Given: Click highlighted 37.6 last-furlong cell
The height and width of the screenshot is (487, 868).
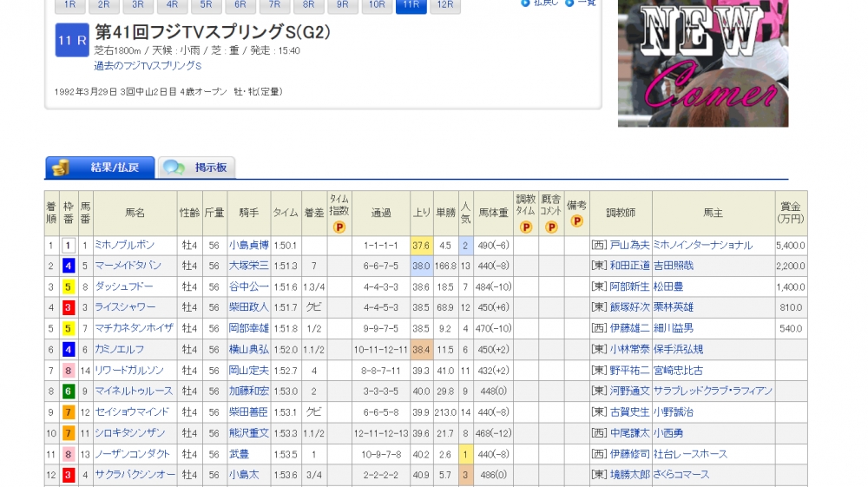Looking at the screenshot, I should (x=421, y=245).
